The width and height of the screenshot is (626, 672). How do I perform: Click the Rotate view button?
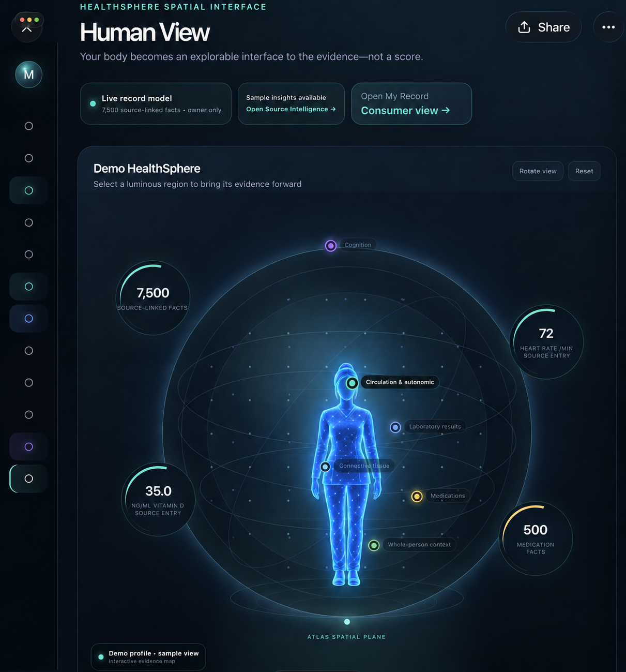pyautogui.click(x=538, y=171)
